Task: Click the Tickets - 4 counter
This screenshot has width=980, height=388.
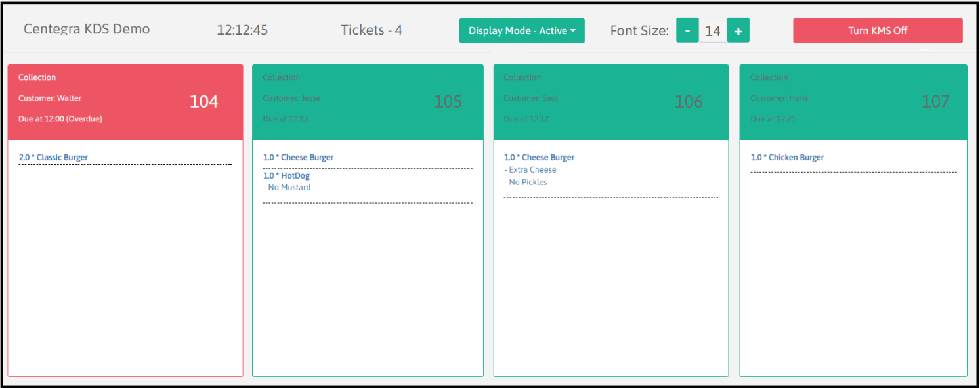Action: 372,30
